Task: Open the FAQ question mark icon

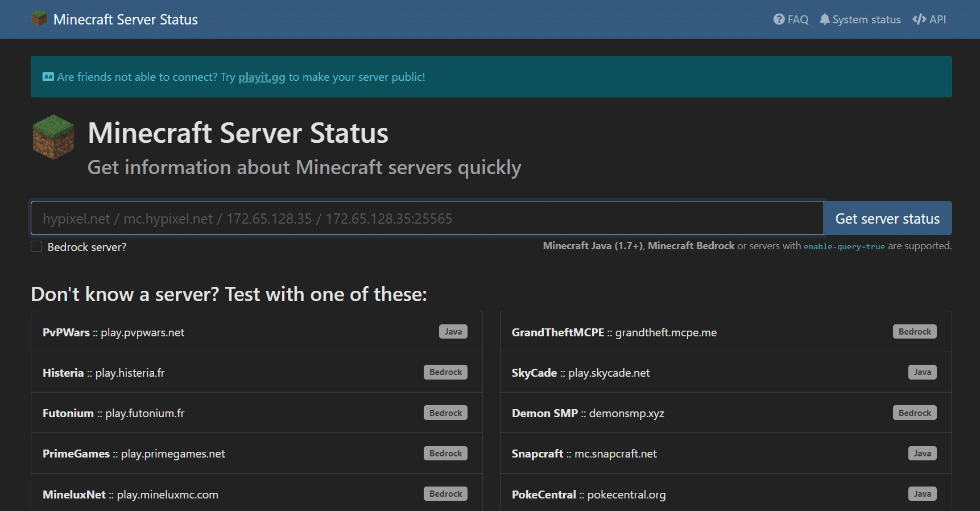Action: [779, 19]
